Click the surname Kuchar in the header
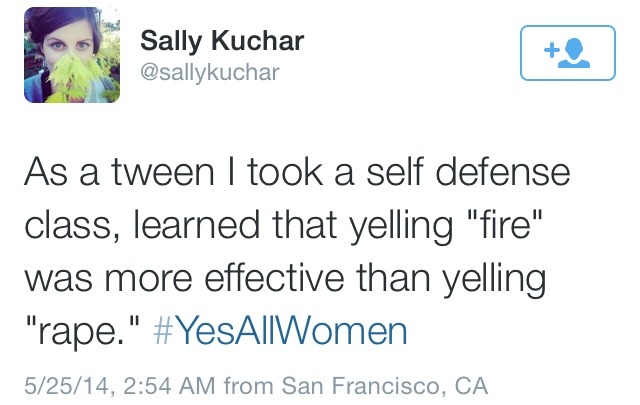Viewport: 640px width, 405px height. click(x=257, y=41)
